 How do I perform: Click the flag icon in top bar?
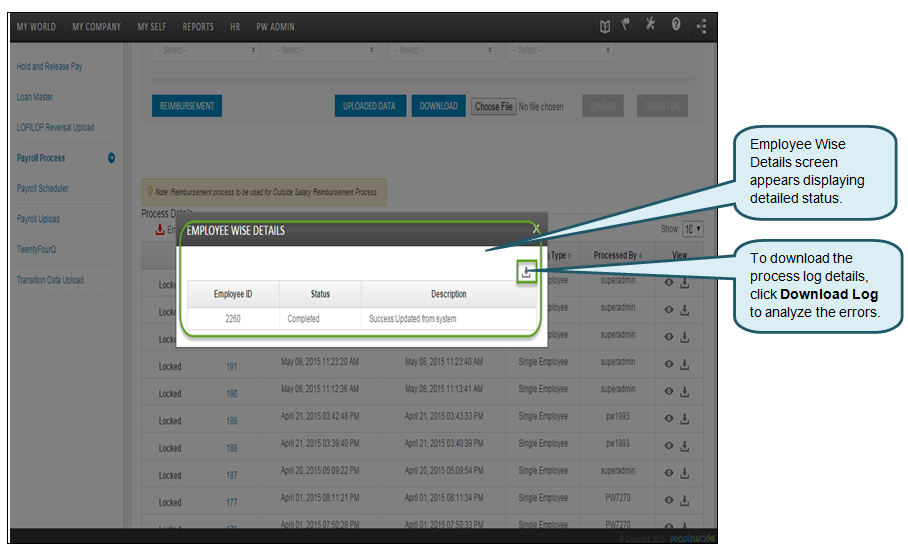click(x=627, y=26)
